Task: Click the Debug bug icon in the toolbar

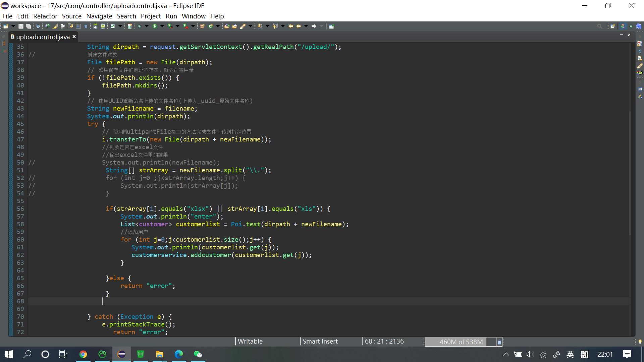Action: (x=139, y=26)
